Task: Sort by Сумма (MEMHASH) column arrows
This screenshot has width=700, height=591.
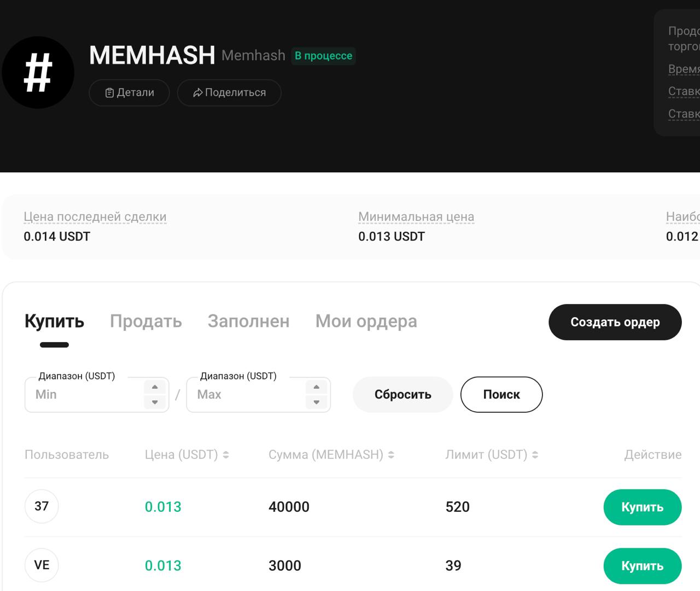Action: (x=391, y=455)
